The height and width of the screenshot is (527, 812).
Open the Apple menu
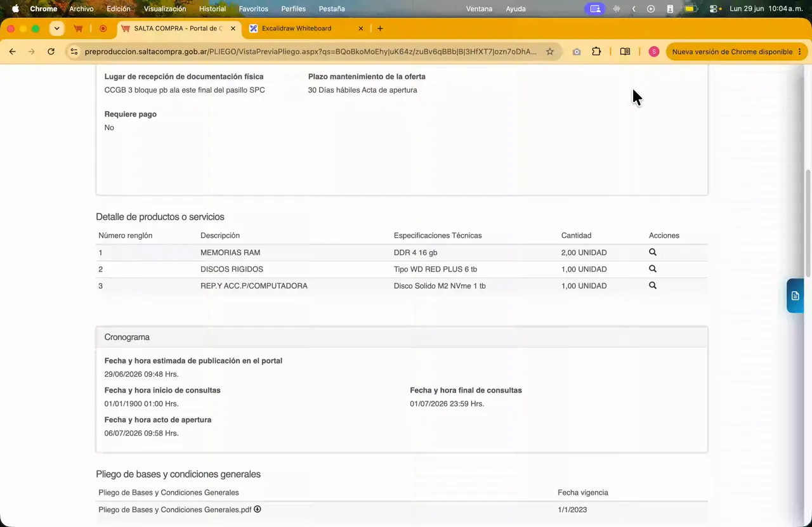click(15, 9)
